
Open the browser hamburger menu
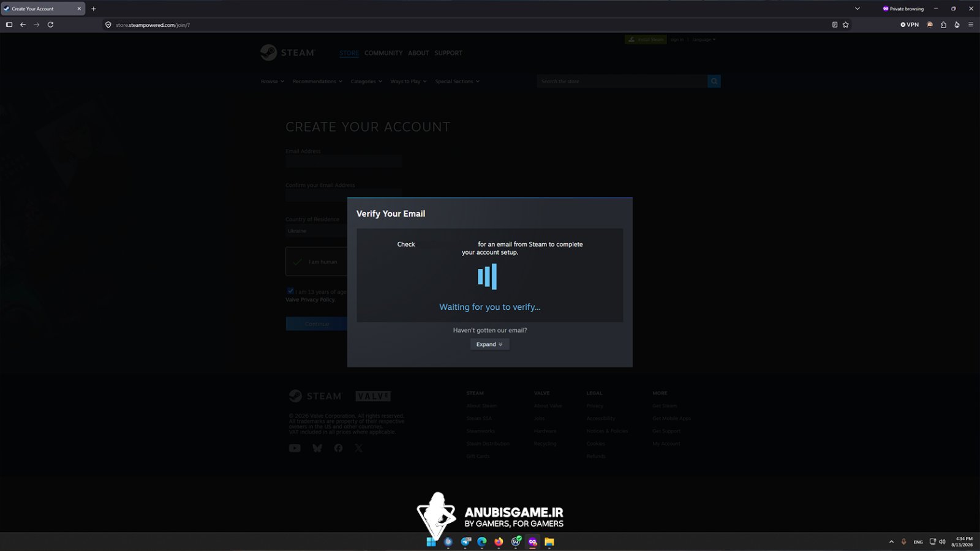(x=971, y=24)
